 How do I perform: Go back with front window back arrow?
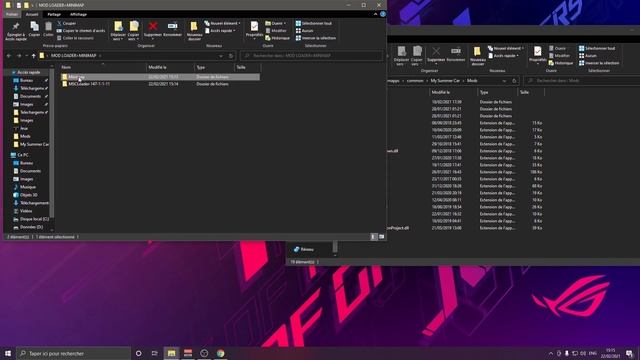tap(9, 56)
